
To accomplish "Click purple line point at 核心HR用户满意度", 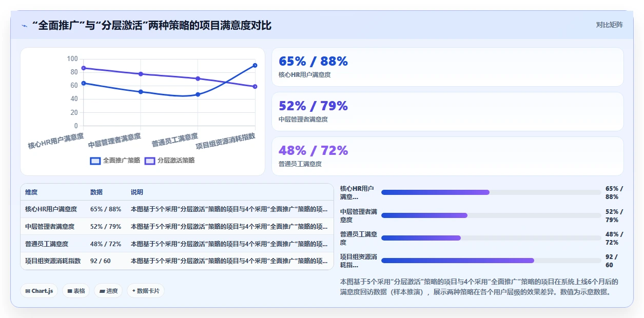I will tap(83, 68).
